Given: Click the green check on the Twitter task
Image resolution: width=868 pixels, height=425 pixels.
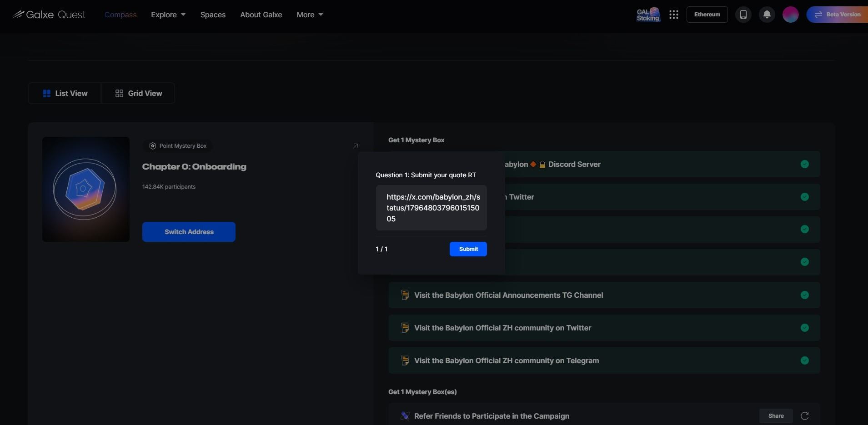Looking at the screenshot, I should coord(805,197).
